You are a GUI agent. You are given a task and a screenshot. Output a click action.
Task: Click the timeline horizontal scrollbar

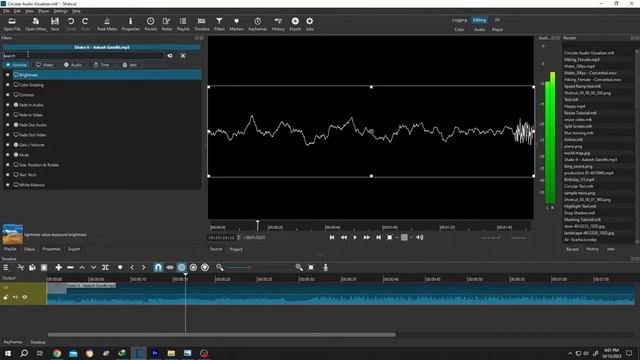pyautogui.click(x=222, y=335)
